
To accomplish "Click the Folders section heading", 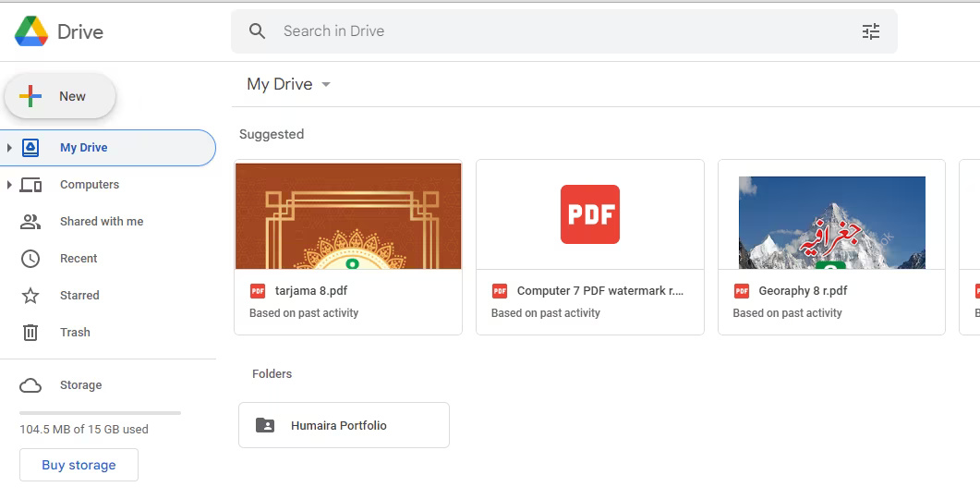I will coord(272,374).
